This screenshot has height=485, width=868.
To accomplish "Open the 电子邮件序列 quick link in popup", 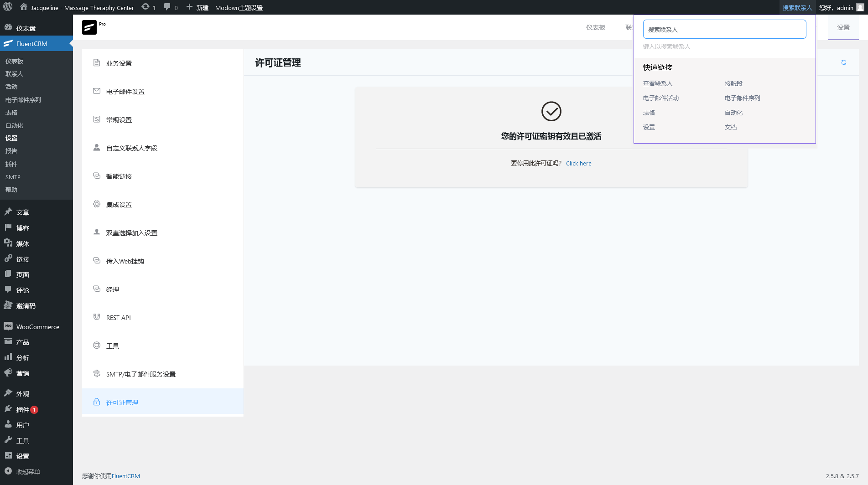I will point(743,98).
